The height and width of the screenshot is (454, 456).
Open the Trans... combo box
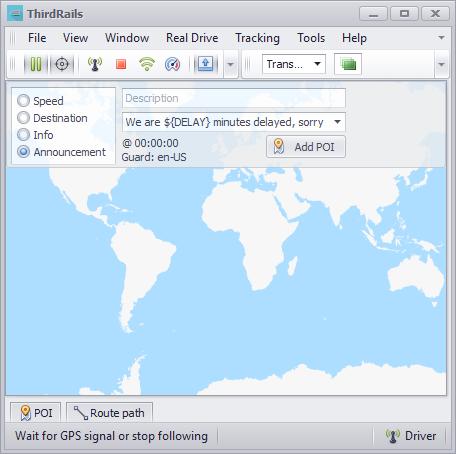point(294,64)
